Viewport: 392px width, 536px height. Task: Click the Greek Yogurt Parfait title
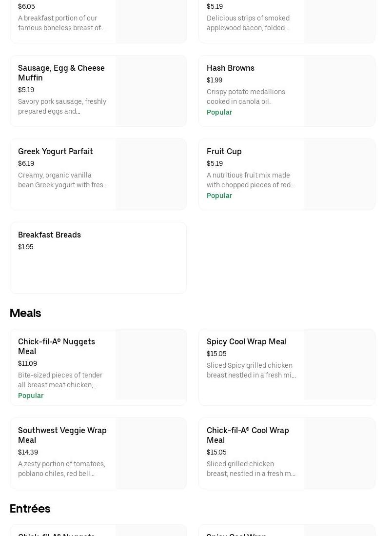click(55, 151)
